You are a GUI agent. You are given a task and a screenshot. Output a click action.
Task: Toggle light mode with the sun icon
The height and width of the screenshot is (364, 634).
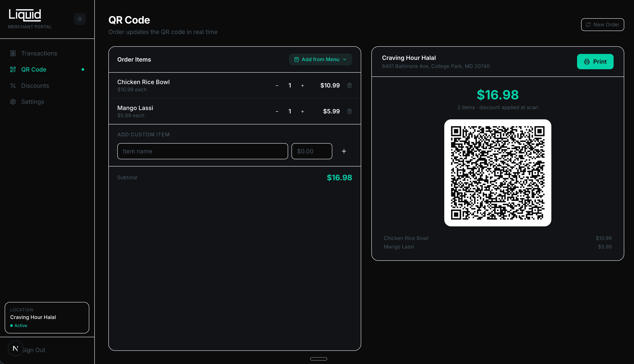80,19
